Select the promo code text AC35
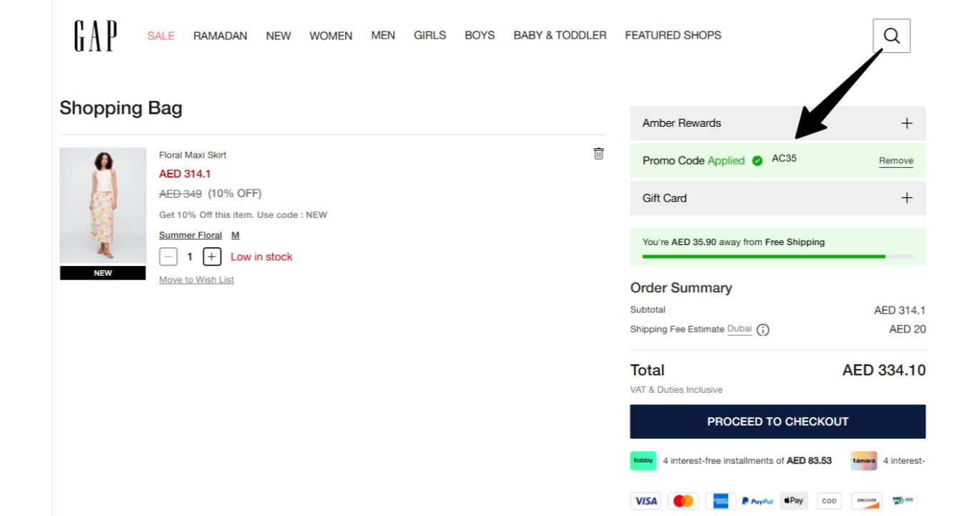This screenshot has height=516, width=980. [784, 158]
